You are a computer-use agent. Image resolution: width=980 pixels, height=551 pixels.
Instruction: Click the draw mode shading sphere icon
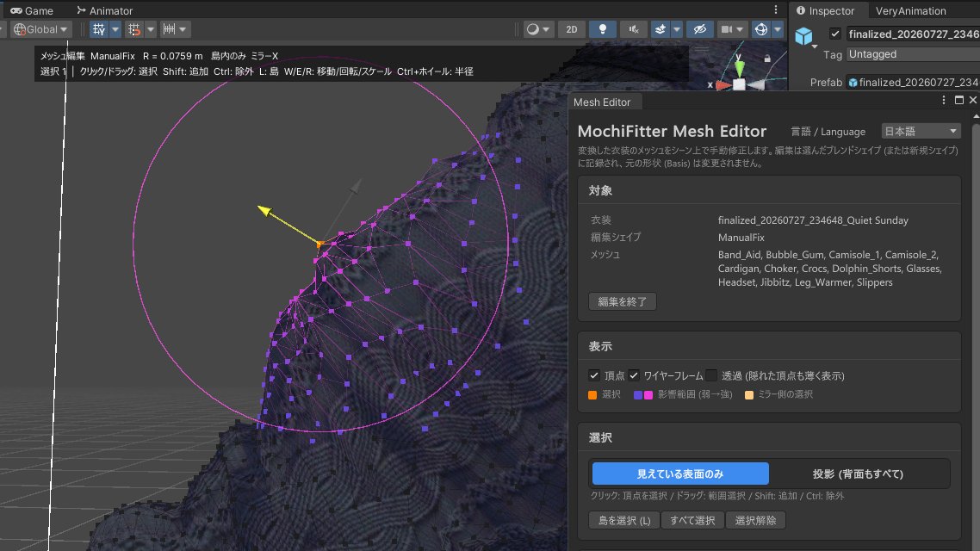[x=532, y=29]
